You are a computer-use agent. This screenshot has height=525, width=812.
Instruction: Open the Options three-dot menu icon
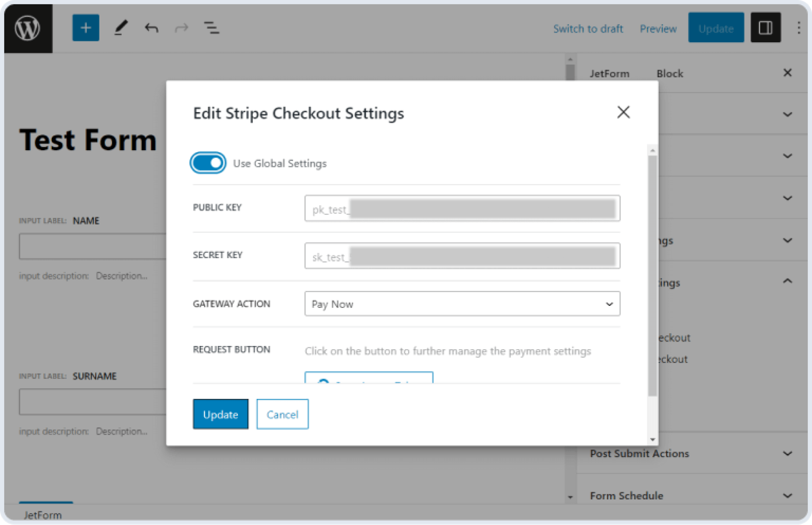point(798,27)
